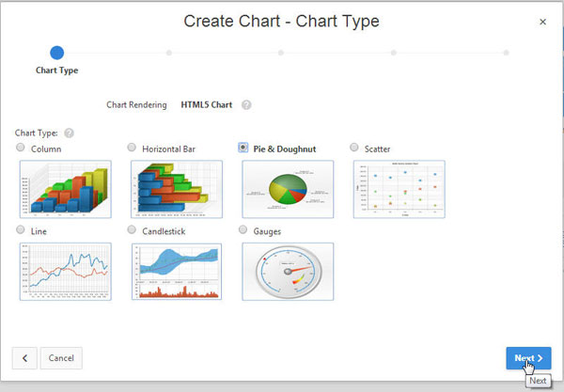Select the Horizontal Bar radio button
Screen dimensions: 564x392
[133, 148]
